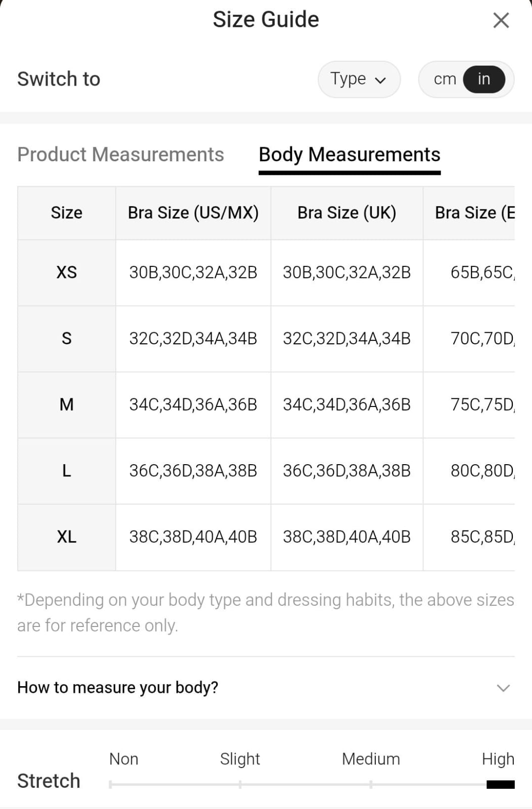This screenshot has width=532, height=809.
Task: Close the Size Guide dialog
Action: tap(501, 20)
